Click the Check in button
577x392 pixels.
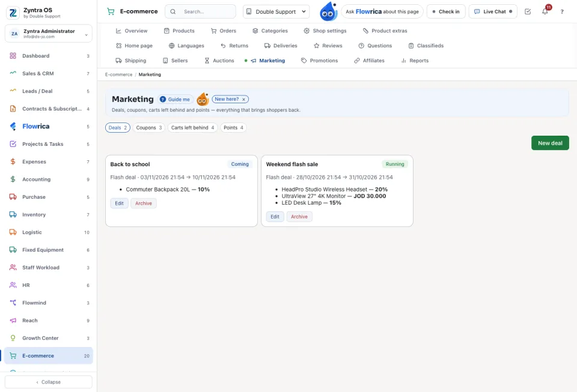pos(446,11)
